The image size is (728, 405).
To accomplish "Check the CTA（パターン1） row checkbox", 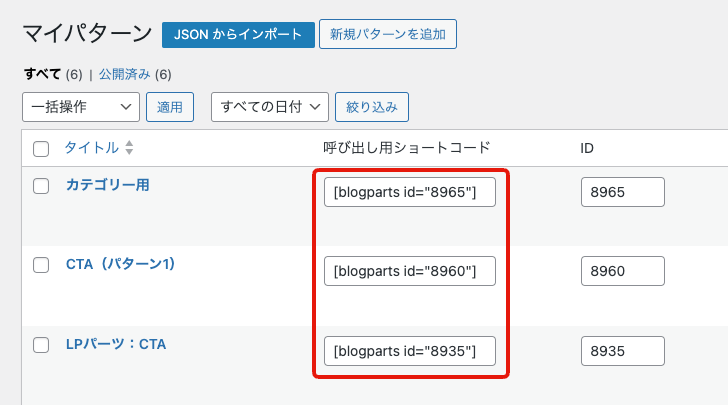I will point(41,265).
